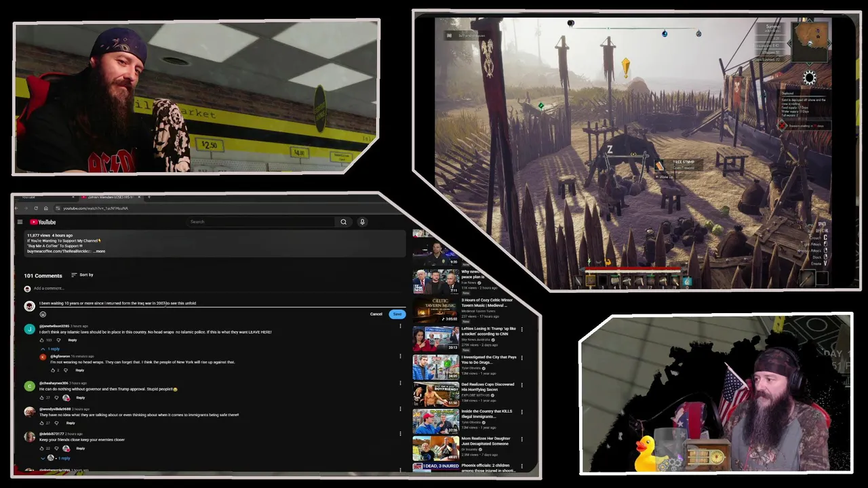Click the search magnifier button
The height and width of the screenshot is (488, 868).
coord(343,222)
